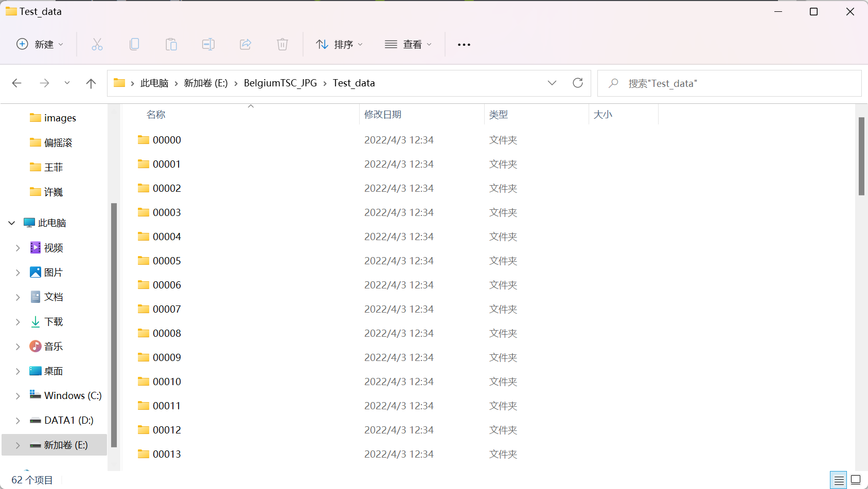
Task: Click inside the Test_data search box
Action: 729,83
